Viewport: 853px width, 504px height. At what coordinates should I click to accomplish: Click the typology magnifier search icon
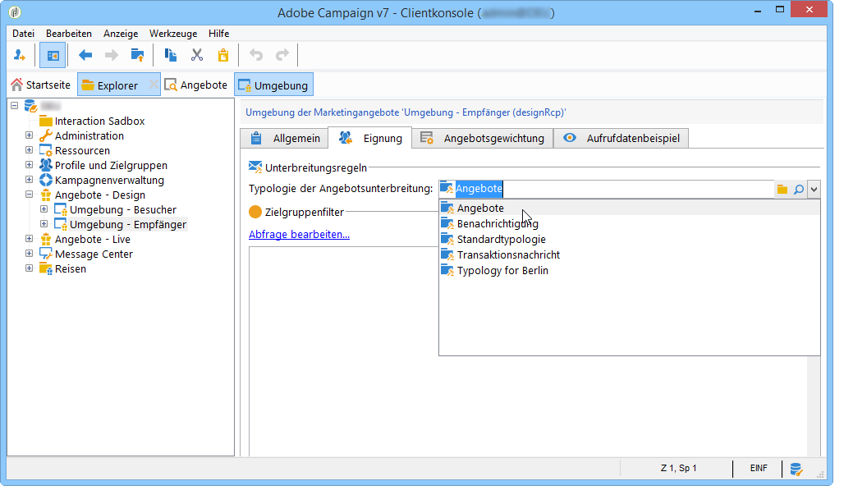click(799, 189)
